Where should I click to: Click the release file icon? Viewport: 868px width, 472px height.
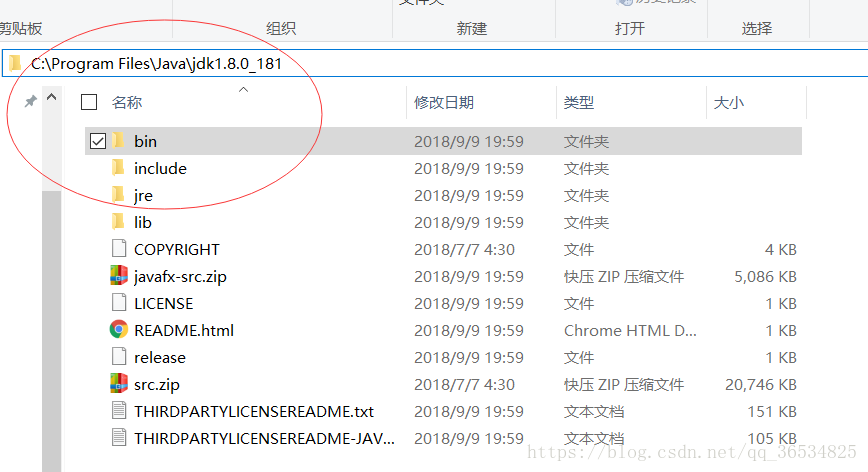[118, 357]
